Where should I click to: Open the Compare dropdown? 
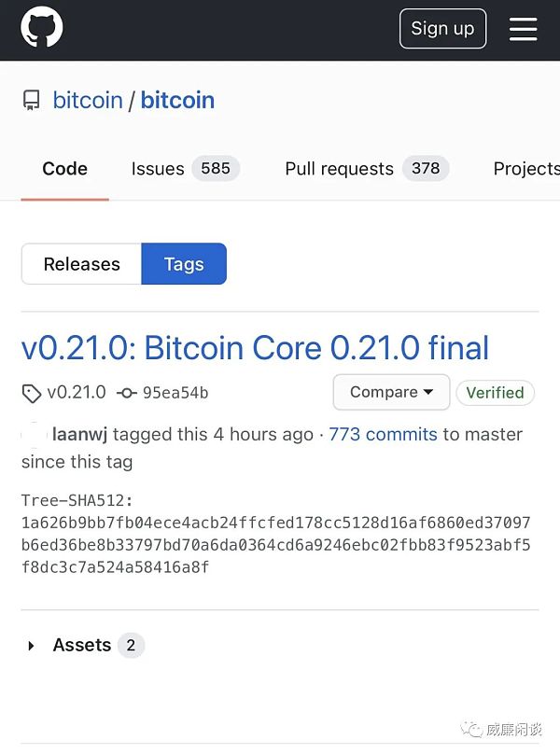point(391,392)
